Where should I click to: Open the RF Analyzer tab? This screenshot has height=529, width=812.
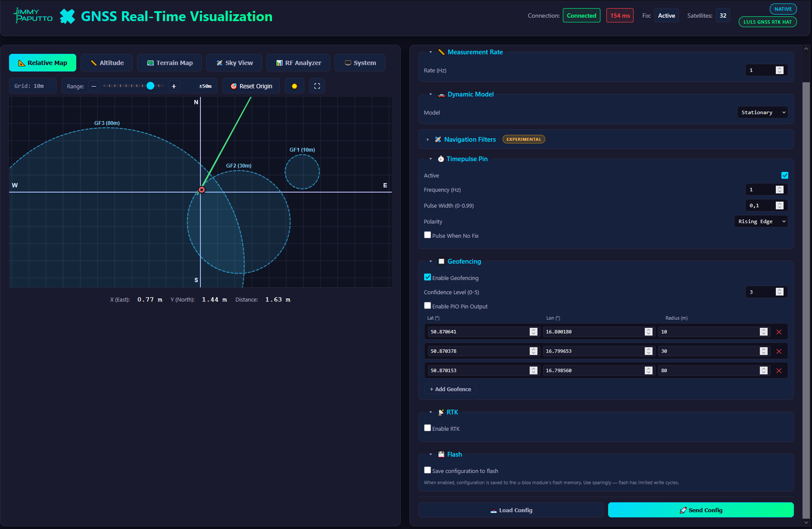(x=298, y=63)
